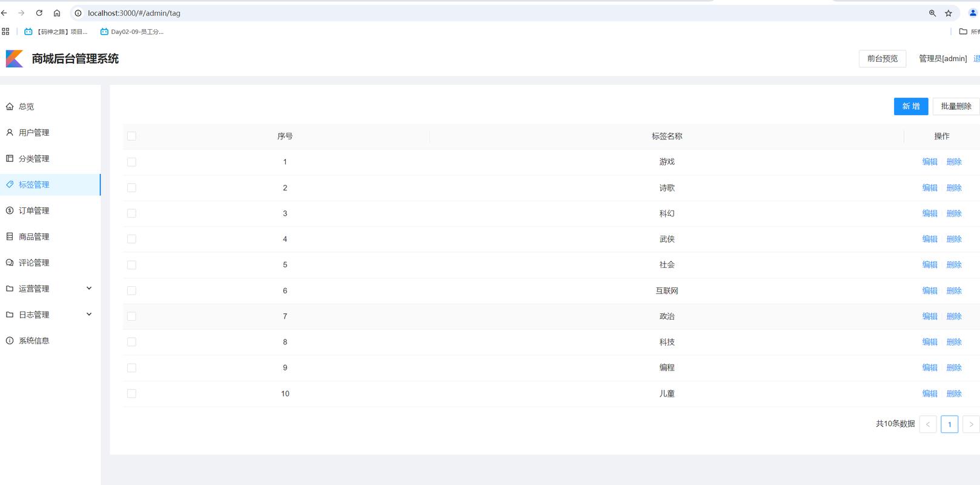Expand the 日志管理 submenu

(50, 315)
